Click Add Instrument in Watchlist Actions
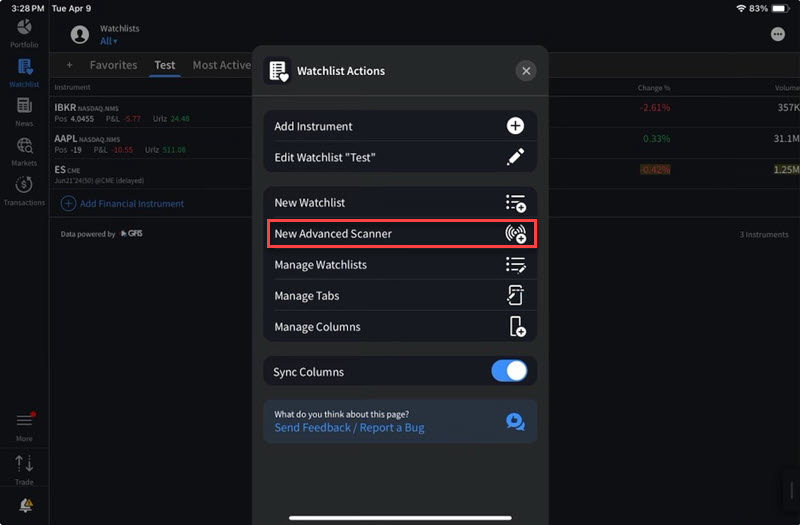The height and width of the screenshot is (525, 800). point(400,126)
